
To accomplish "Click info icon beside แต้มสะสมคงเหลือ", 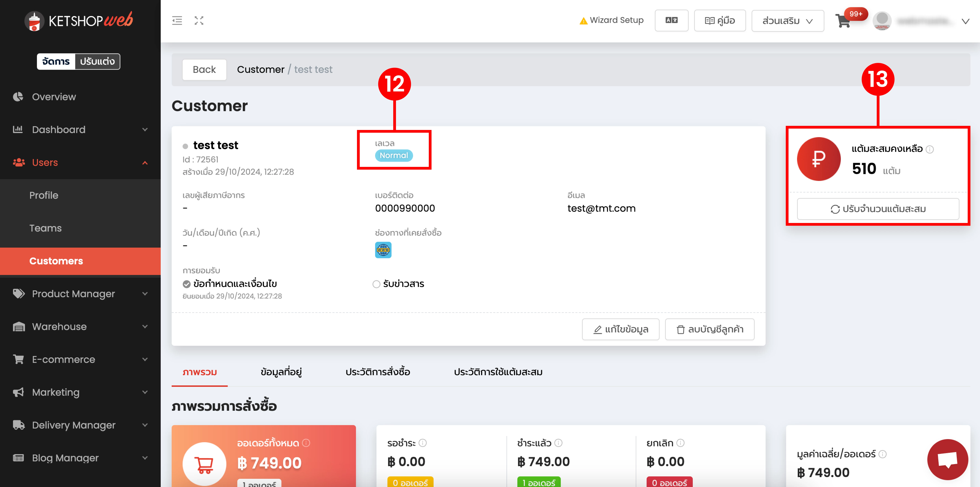I will 930,149.
